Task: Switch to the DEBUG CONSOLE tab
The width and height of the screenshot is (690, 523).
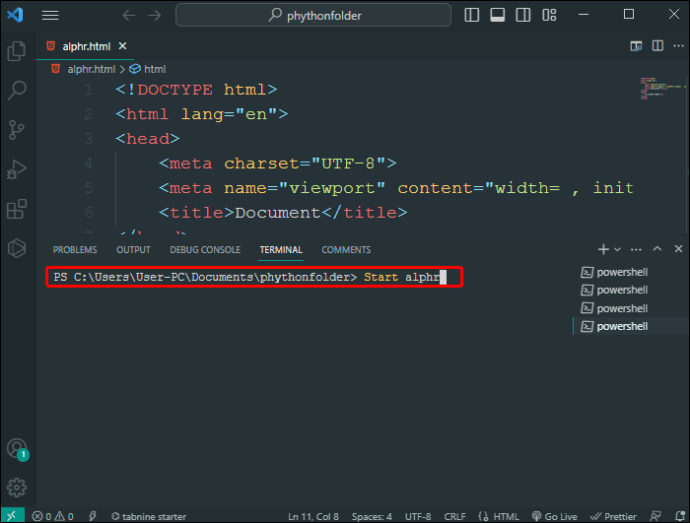Action: click(x=205, y=250)
